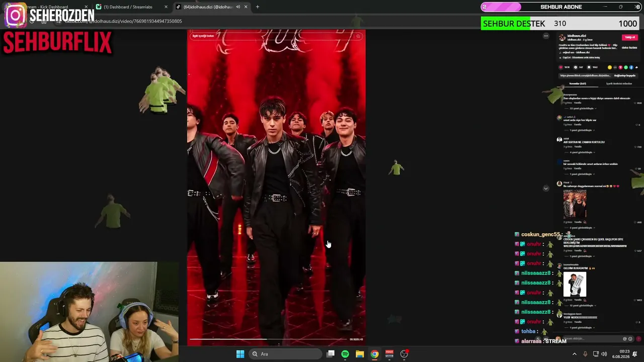
Task: Open Google Chrome from the taskbar
Action: 374,354
